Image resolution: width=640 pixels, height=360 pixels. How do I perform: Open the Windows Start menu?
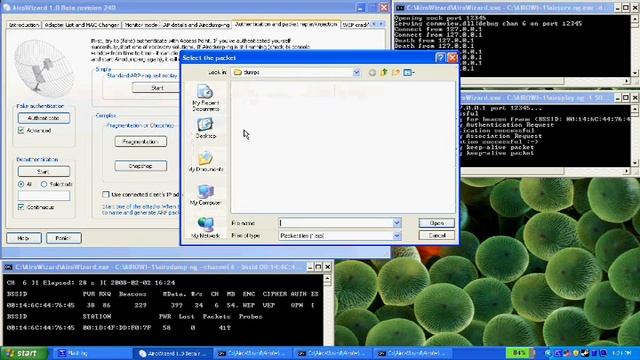(24, 353)
